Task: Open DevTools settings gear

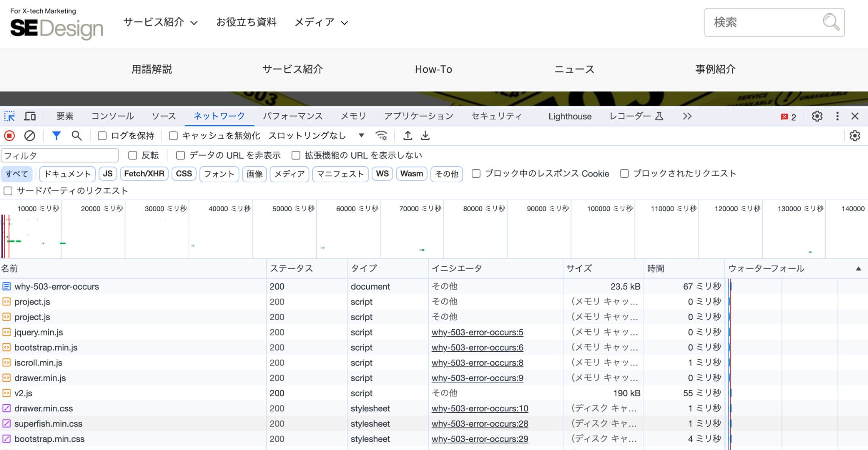Action: [x=817, y=116]
